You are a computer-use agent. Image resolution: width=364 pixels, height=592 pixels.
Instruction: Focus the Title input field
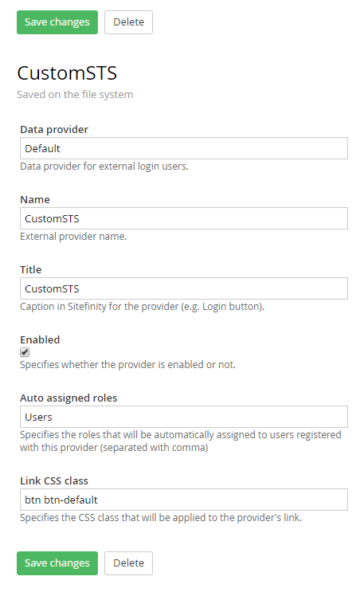pos(184,288)
